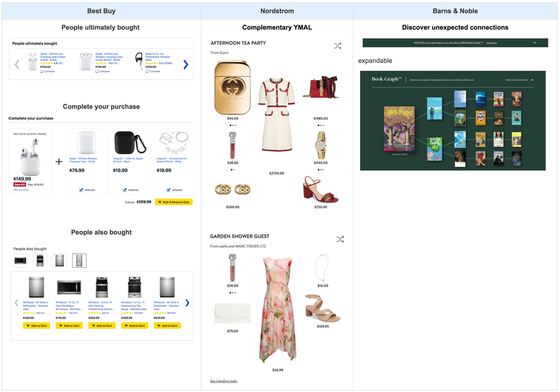Image resolution: width=560 pixels, height=392 pixels.
Task: Click the shuffle icon beside Afternoon Tea Party
Action: coord(338,45)
